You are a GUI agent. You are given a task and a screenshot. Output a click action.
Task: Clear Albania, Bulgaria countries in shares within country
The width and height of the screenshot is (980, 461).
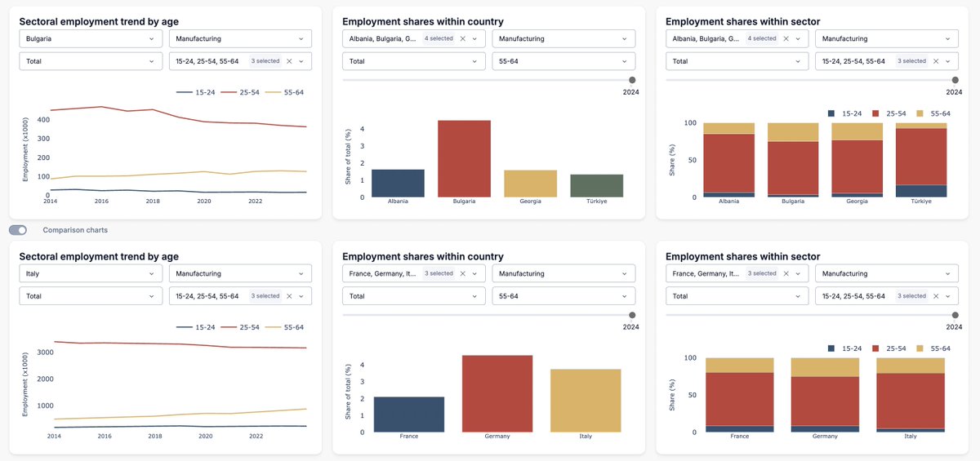(x=462, y=38)
